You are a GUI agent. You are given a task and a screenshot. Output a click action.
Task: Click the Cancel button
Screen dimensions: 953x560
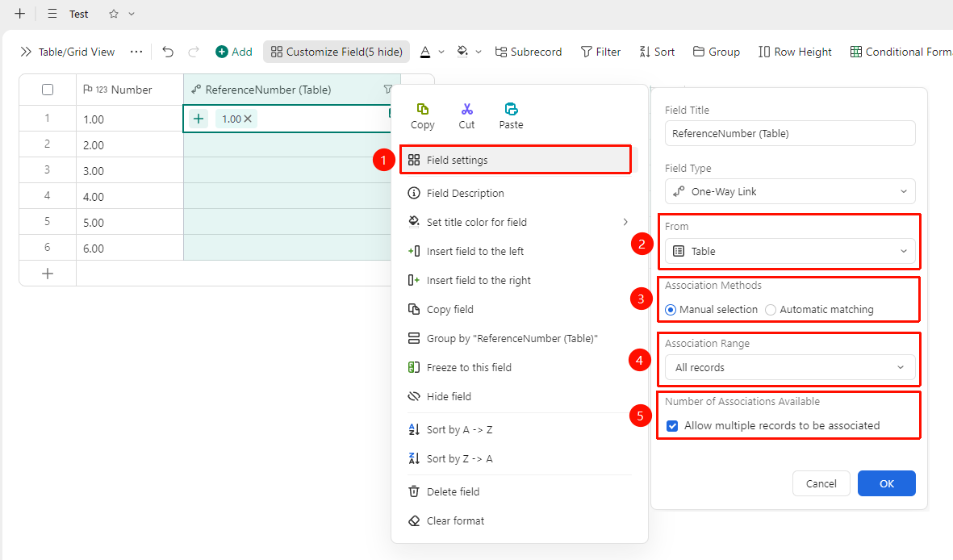click(x=821, y=483)
